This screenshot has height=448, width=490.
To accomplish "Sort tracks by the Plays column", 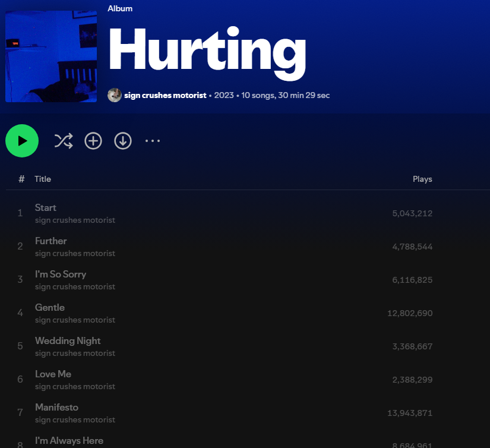I will (422, 179).
